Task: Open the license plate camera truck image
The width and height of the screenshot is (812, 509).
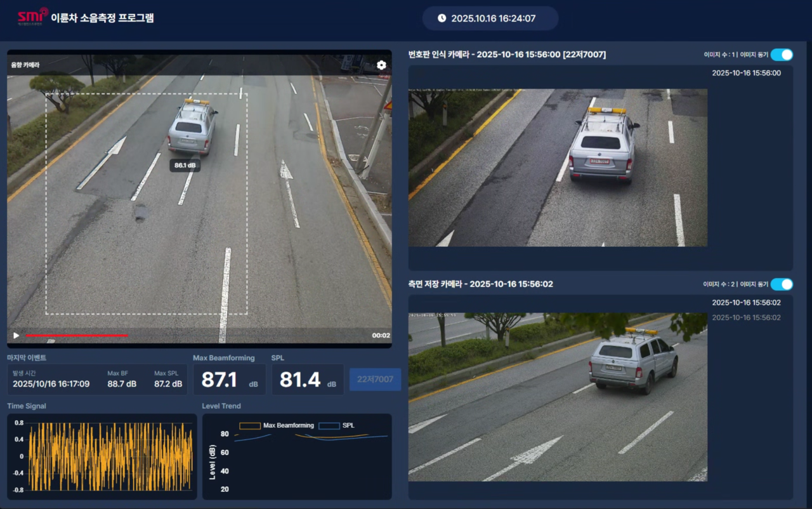Action: pos(557,168)
